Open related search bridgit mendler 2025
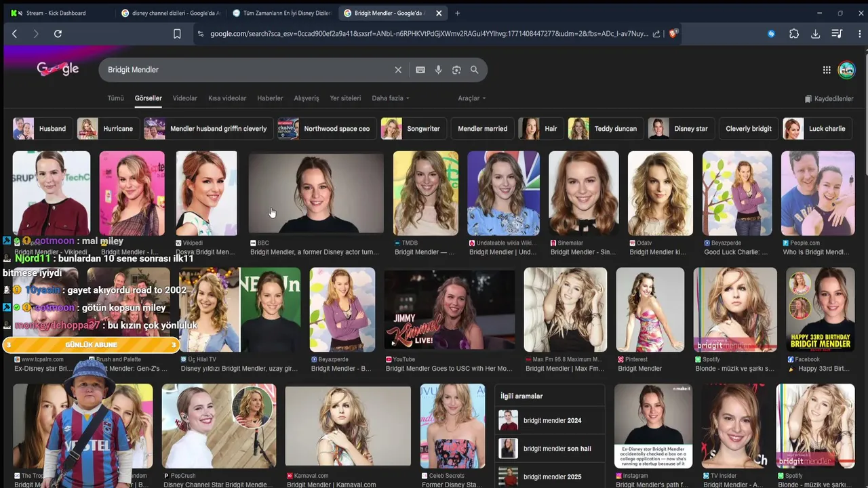Screen dimensions: 868x488 click(550, 476)
